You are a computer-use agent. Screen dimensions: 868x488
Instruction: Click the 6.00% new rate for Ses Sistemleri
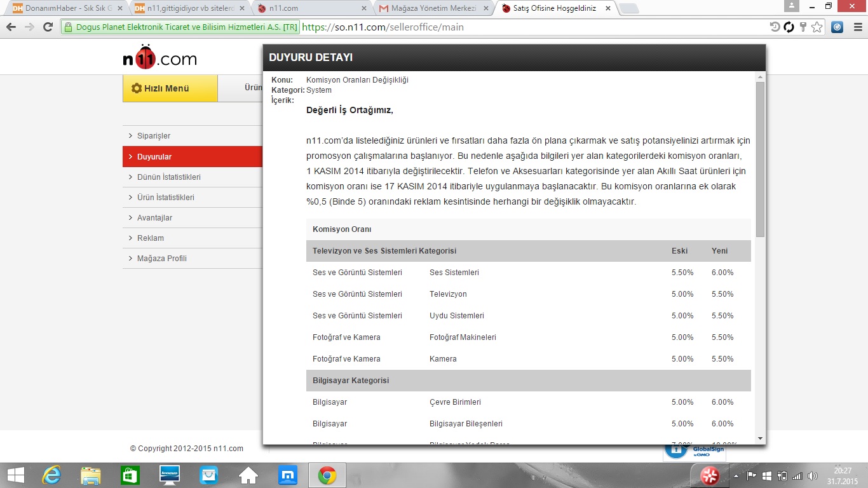coord(722,273)
